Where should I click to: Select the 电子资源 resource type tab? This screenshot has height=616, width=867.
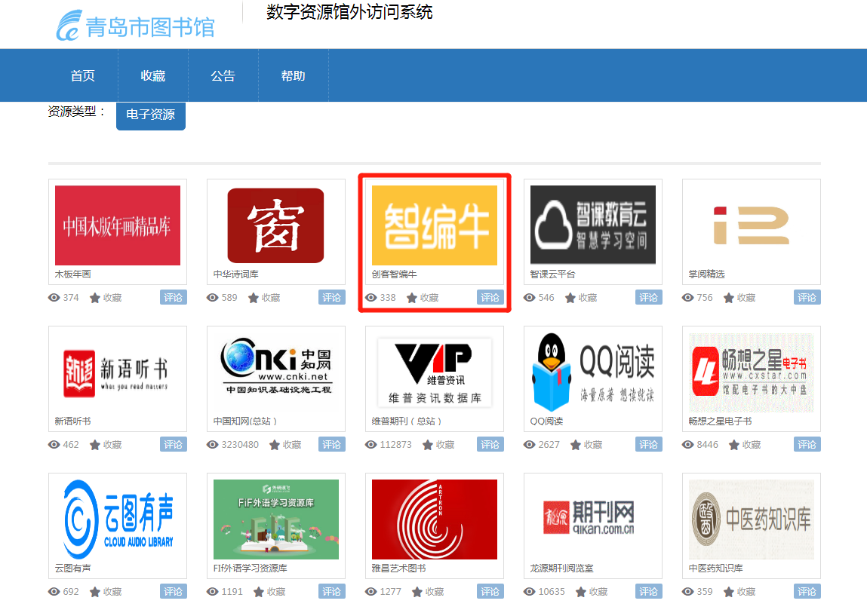[150, 115]
